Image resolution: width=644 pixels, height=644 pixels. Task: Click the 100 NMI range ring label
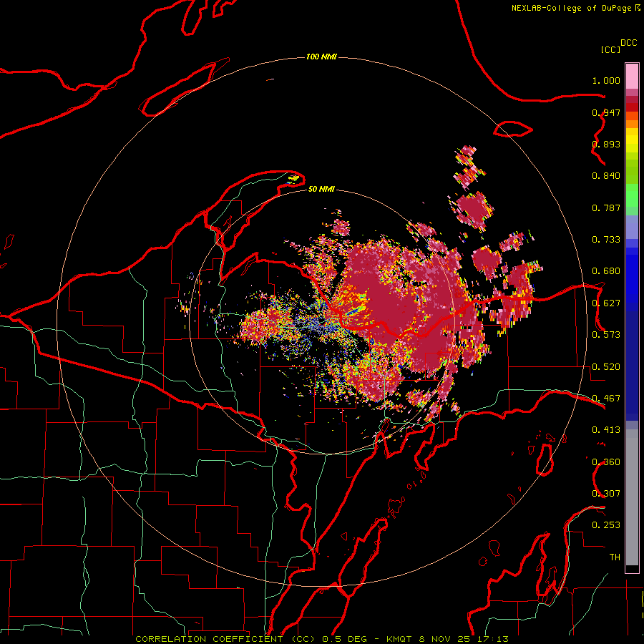point(321,57)
